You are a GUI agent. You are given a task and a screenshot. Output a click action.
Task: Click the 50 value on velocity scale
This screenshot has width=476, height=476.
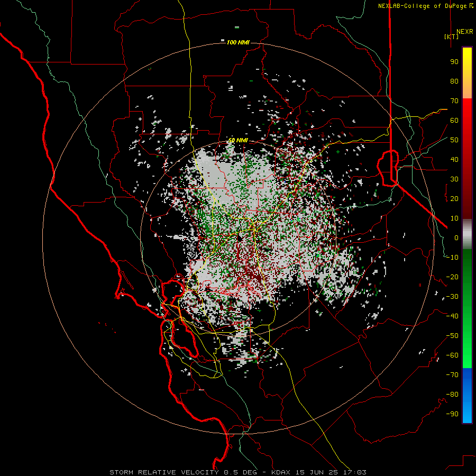point(454,140)
